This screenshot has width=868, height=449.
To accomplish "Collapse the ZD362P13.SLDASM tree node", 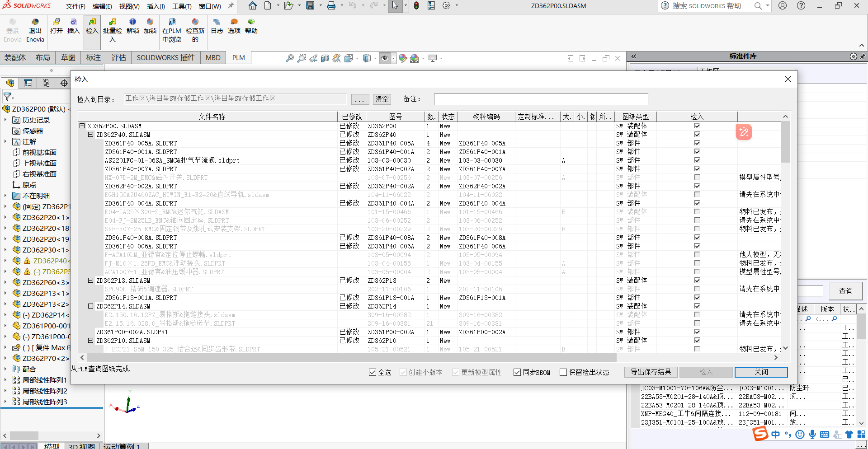I will pyautogui.click(x=90, y=281).
